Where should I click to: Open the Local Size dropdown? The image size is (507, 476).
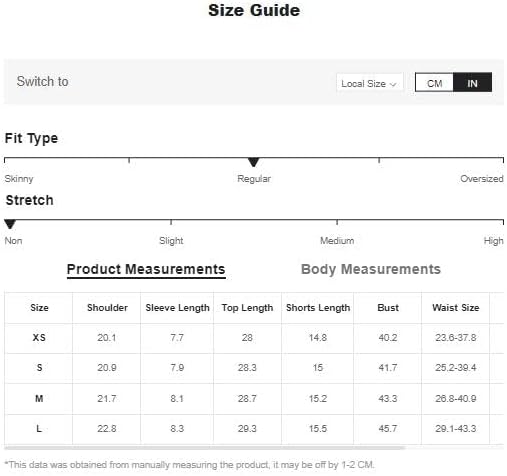pos(369,83)
